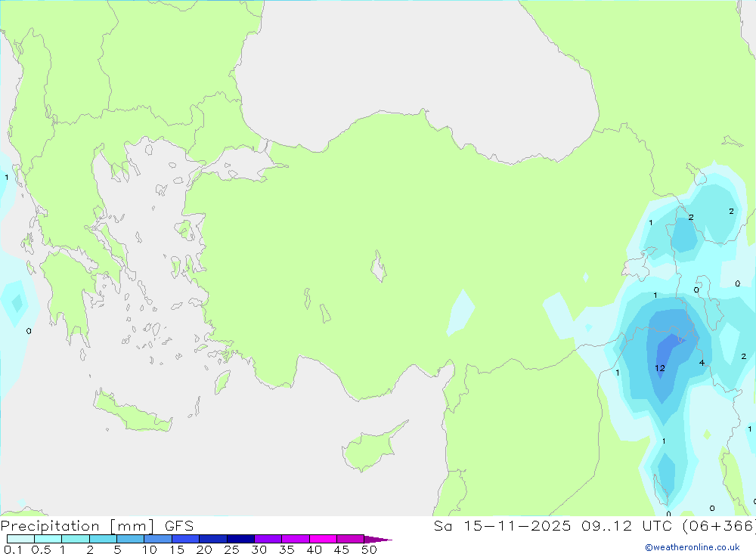Image resolution: width=756 pixels, height=554 pixels.
Task: Click the 'Precipitation [mm] GFS' title text
Action: (x=97, y=525)
